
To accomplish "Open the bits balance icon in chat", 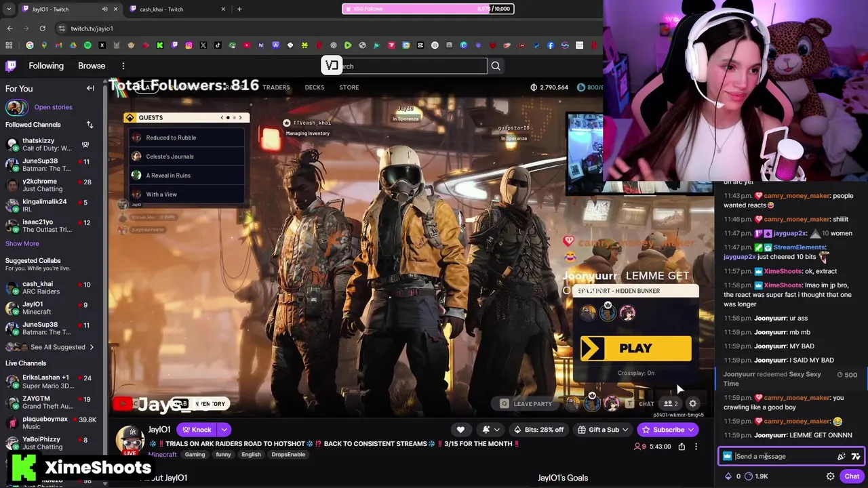I will pos(729,476).
